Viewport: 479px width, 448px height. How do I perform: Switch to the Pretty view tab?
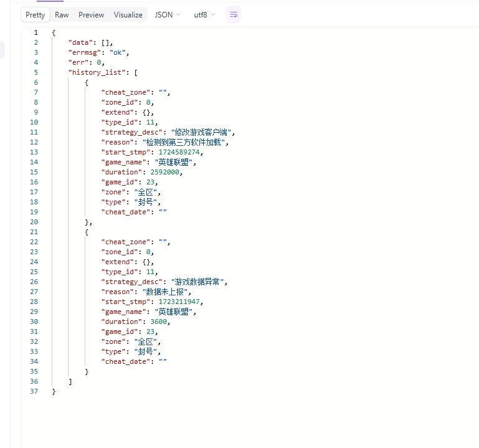pos(35,15)
